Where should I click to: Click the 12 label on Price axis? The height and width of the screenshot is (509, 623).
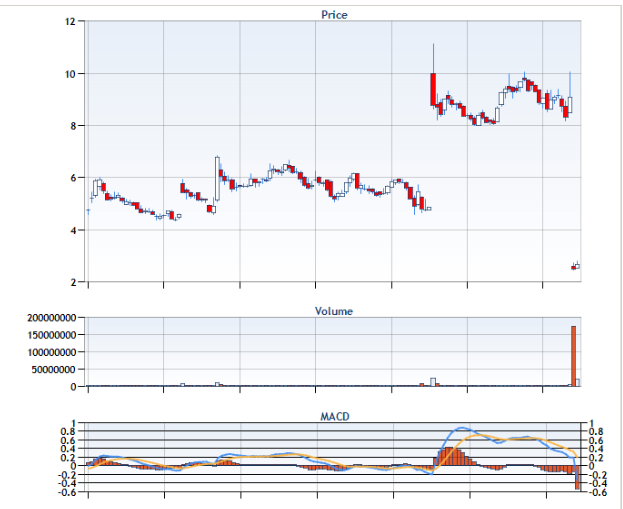71,22
